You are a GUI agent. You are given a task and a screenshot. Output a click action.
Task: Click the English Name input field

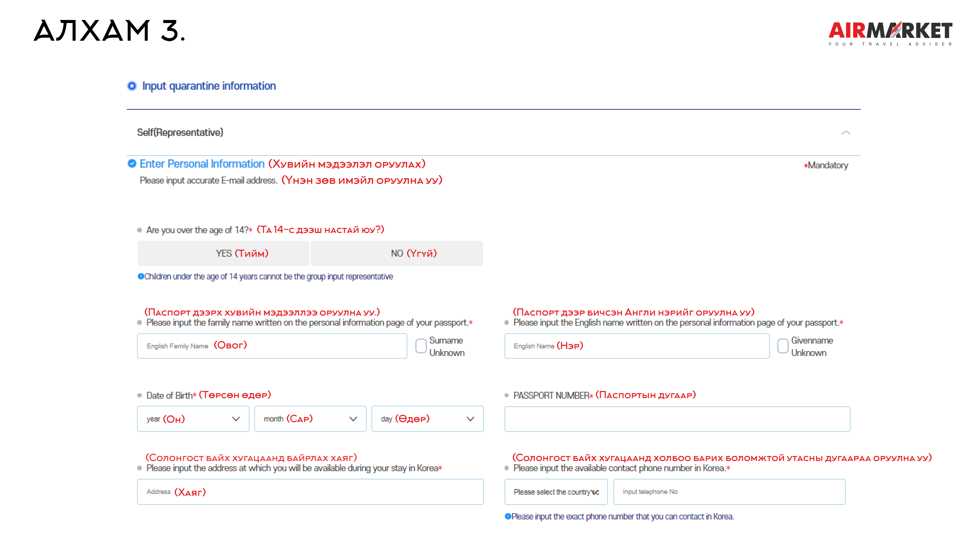[637, 346]
